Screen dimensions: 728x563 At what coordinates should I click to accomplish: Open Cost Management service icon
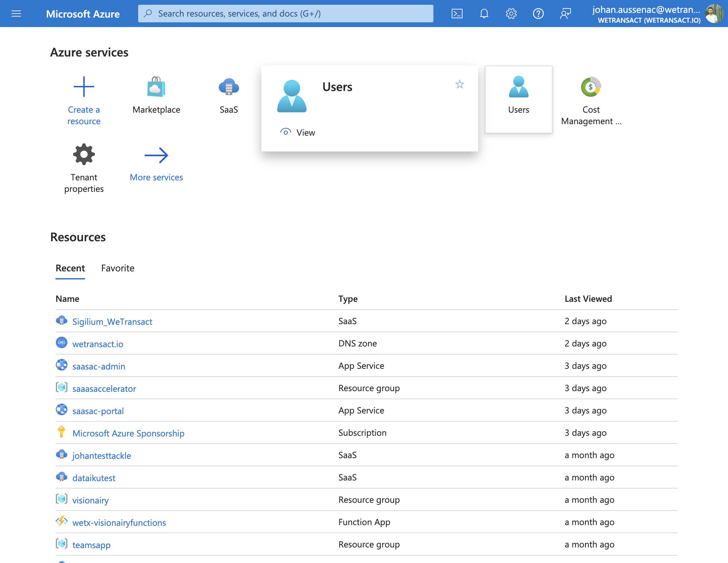591,87
